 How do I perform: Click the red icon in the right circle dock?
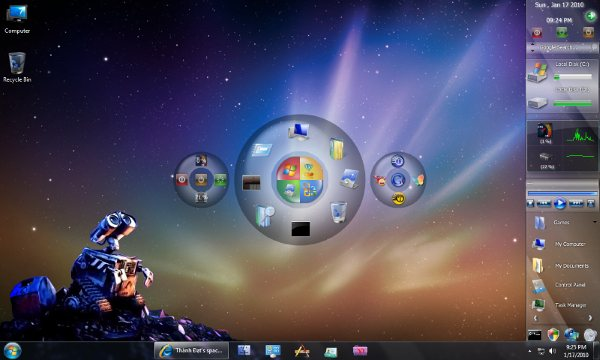coord(379,180)
